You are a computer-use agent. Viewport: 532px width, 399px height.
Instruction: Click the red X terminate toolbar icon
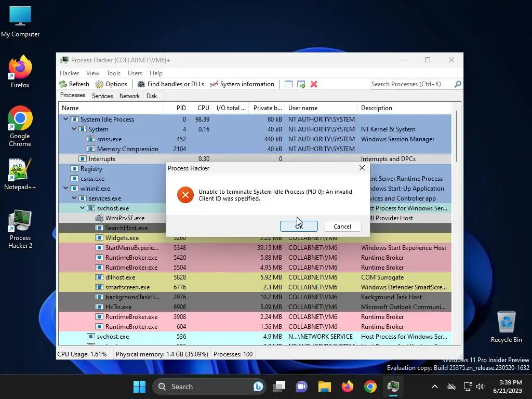click(x=314, y=84)
